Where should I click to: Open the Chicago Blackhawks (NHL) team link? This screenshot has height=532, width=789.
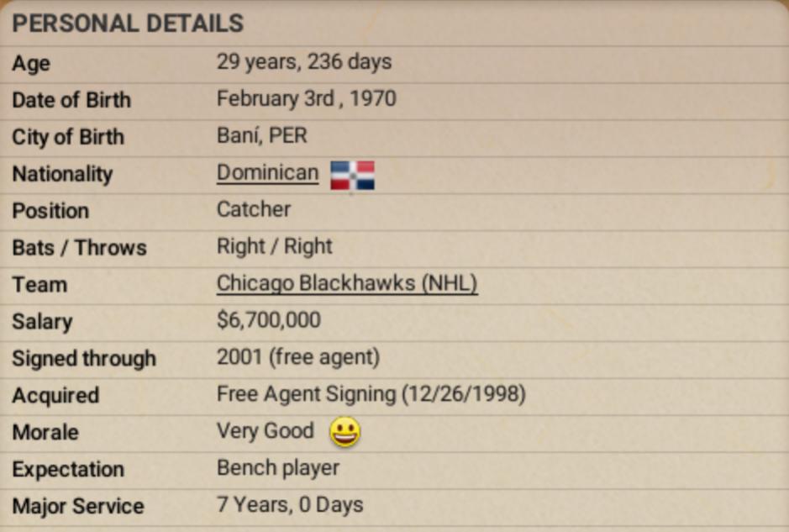tap(347, 284)
